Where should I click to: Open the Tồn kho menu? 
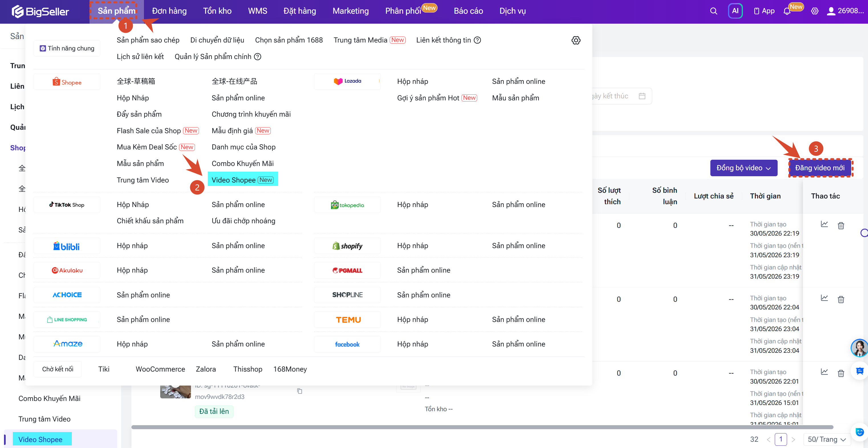(x=217, y=11)
